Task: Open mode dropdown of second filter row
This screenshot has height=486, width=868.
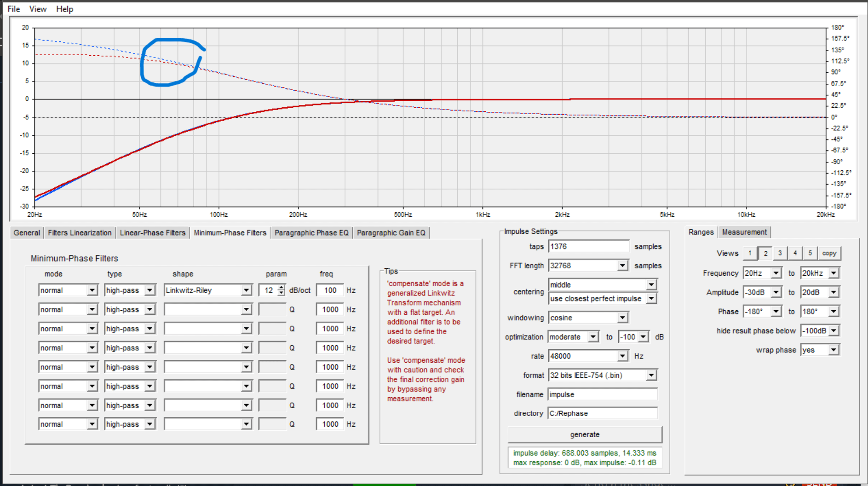Action: coord(92,310)
